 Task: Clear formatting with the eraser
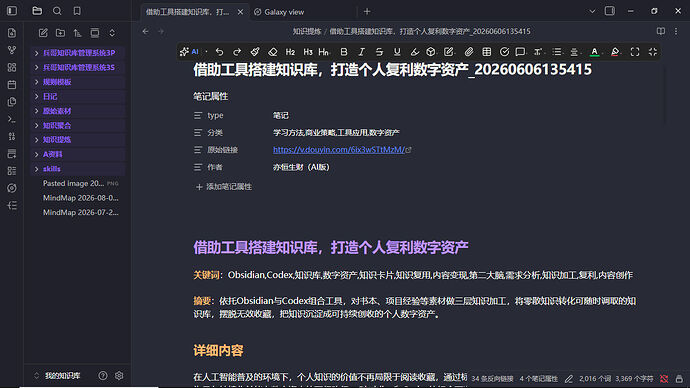[272, 52]
